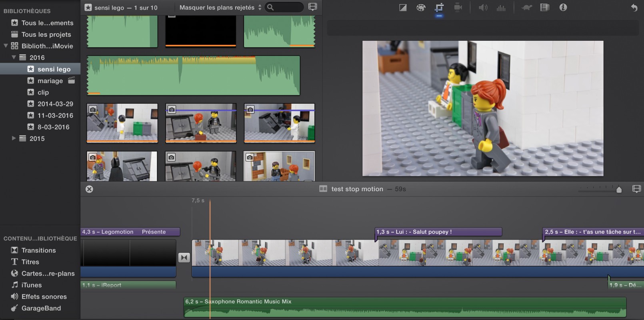Image resolution: width=644 pixels, height=320 pixels.
Task: Click the search magnifier dropdown
Action: click(271, 7)
